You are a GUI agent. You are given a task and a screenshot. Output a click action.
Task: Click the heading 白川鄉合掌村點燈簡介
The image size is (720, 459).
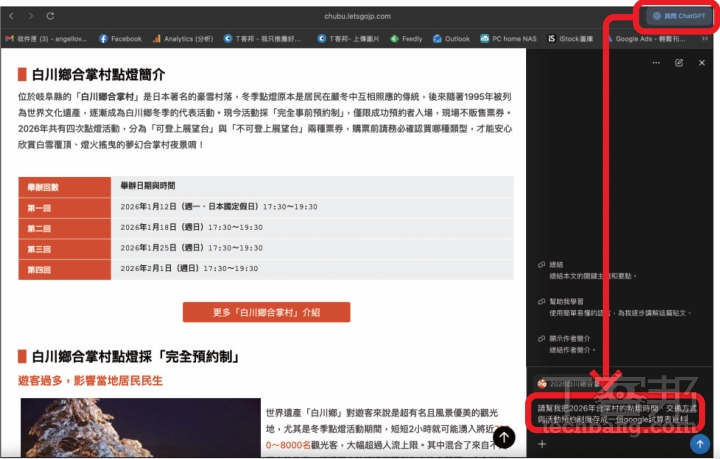(x=98, y=74)
